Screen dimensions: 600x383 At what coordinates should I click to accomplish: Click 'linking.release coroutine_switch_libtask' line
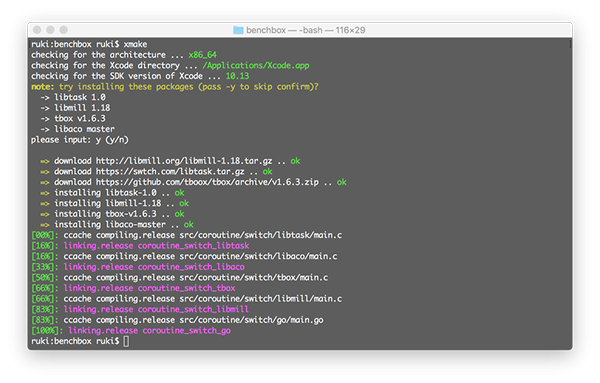pos(156,246)
